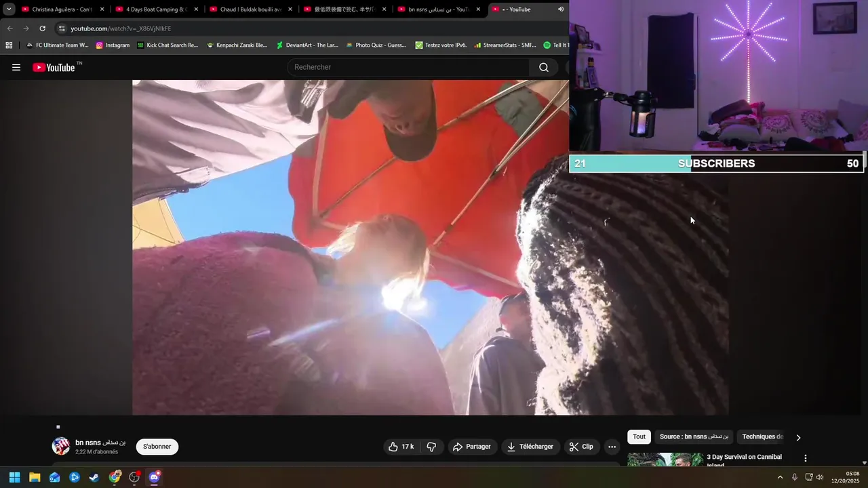Screen dimensions: 868x488
Task: Open FC Ultimate Team bookmark
Action: [x=57, y=45]
